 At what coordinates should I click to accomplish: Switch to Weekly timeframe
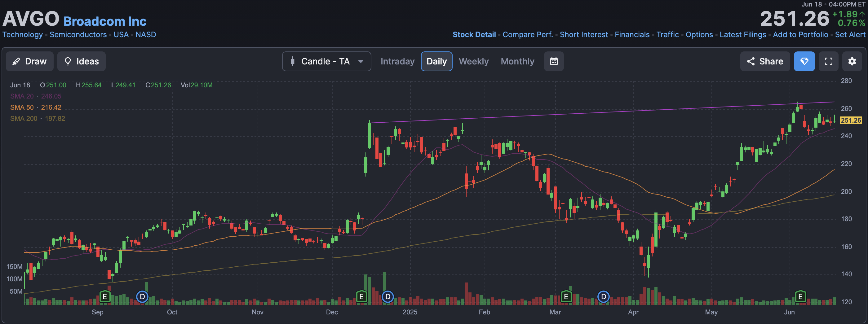473,61
